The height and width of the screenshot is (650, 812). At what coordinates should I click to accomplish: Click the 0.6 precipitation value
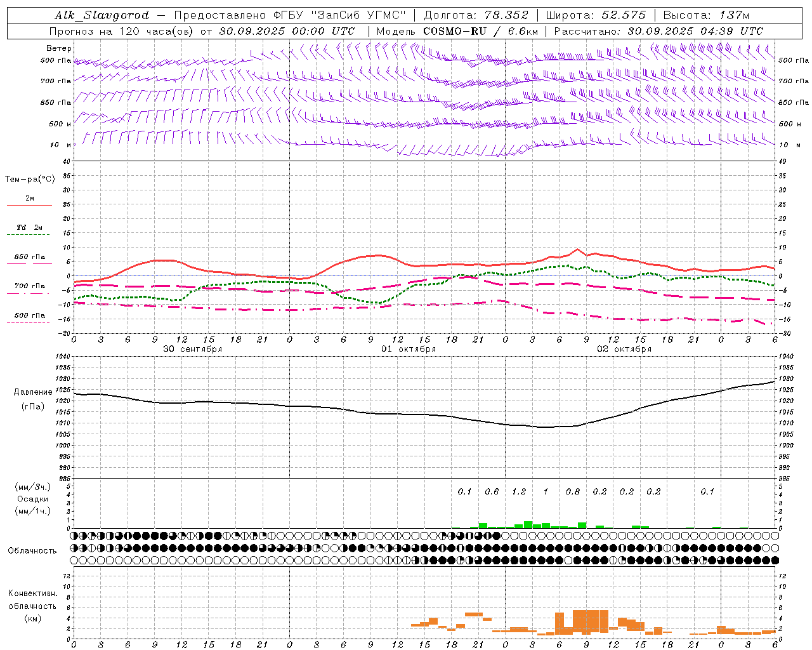[492, 491]
